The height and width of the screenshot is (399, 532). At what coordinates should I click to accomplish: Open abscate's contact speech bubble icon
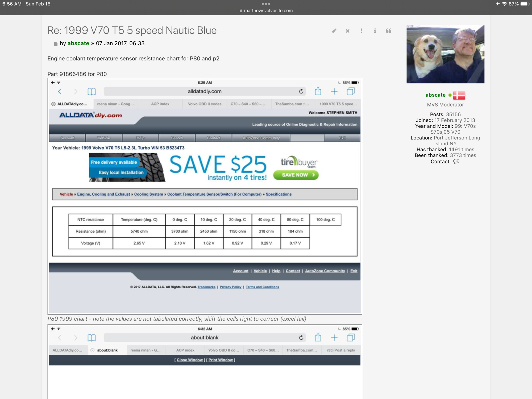456,162
